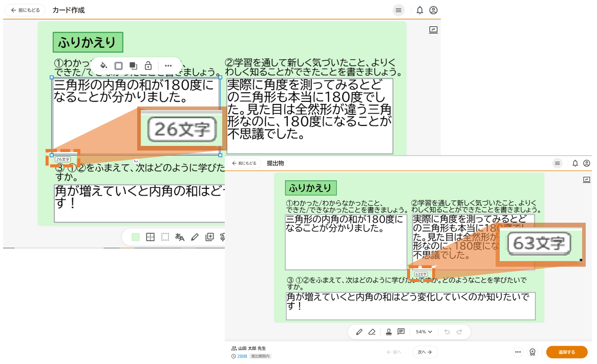Click the add card icon in card toolbar
This screenshot has height=364, width=597.
click(x=209, y=237)
